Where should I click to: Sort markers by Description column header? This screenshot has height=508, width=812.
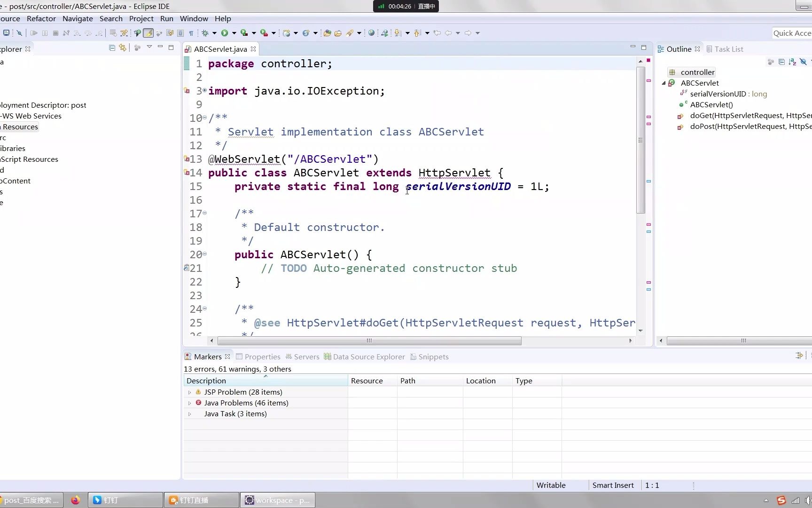click(x=265, y=381)
